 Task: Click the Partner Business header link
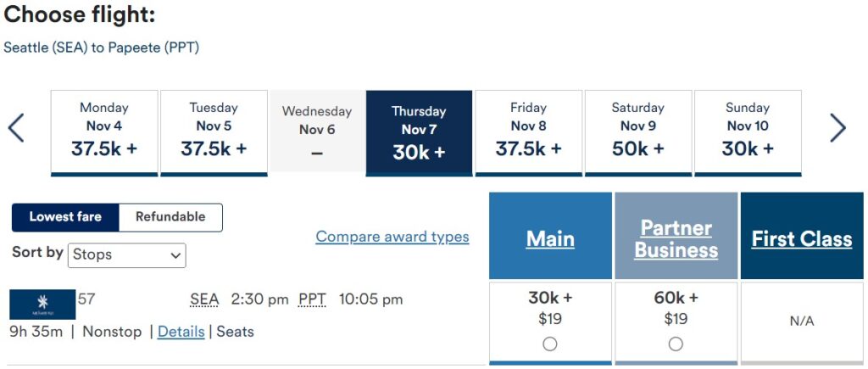(x=676, y=238)
